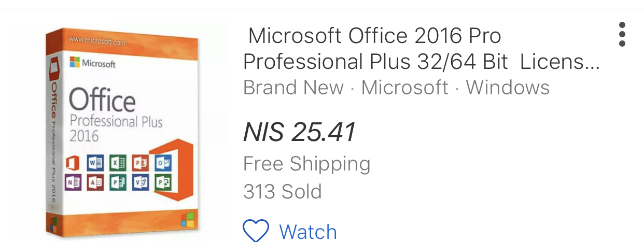Open the three-dot more options menu

click(622, 34)
